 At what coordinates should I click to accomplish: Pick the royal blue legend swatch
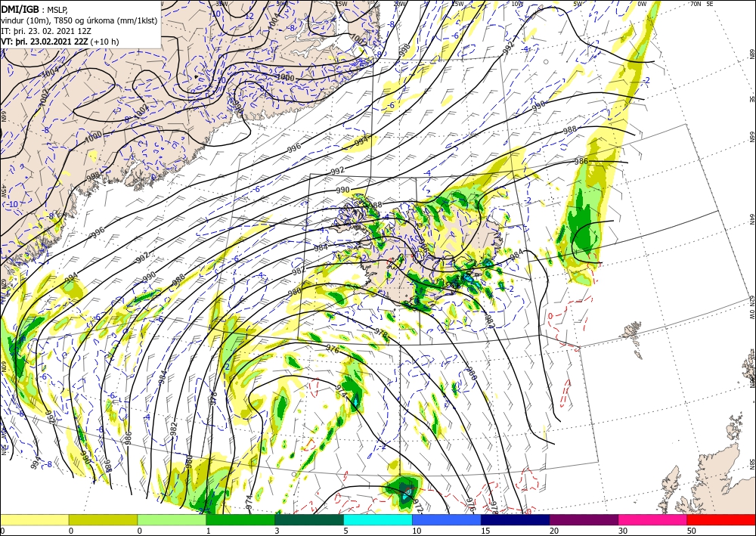coord(447,519)
